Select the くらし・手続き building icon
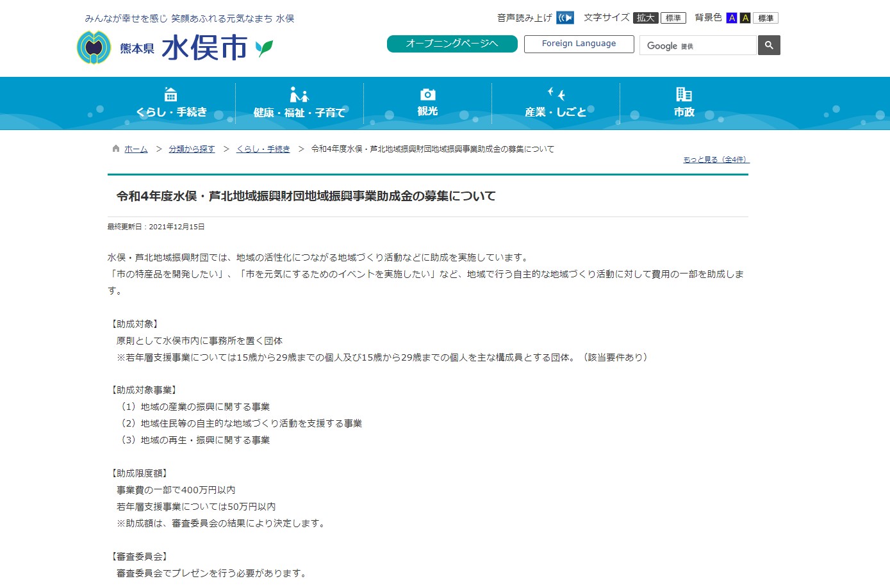 (170, 94)
